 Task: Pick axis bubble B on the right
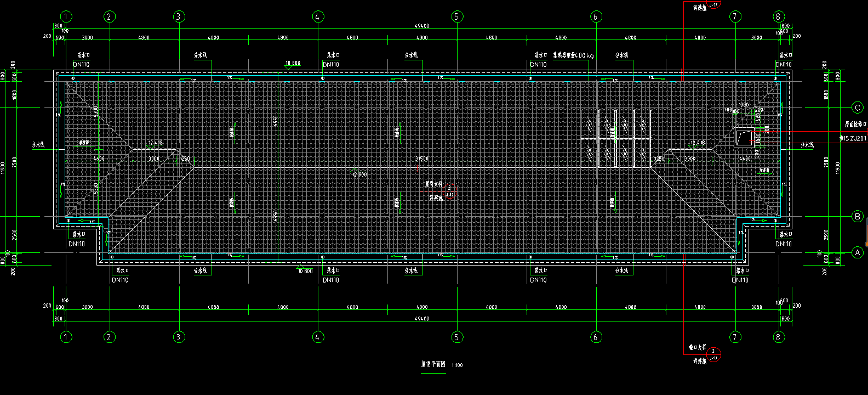tap(858, 217)
